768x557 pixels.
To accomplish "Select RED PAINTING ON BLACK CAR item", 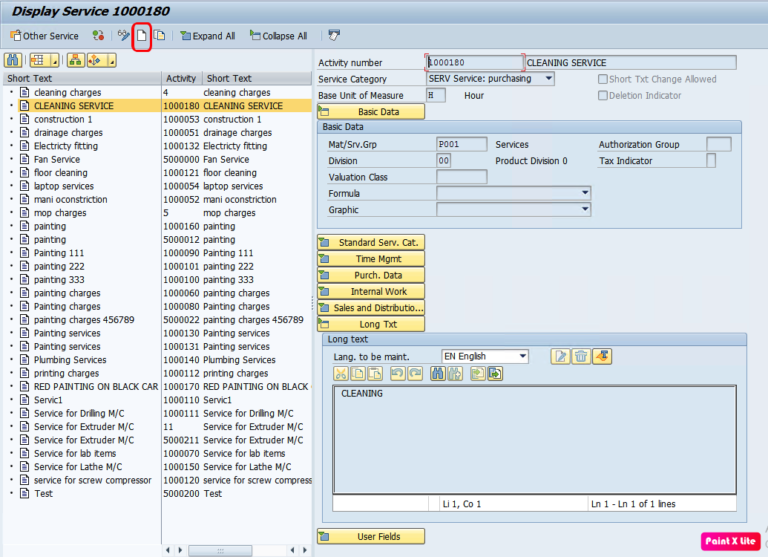I will (96, 387).
